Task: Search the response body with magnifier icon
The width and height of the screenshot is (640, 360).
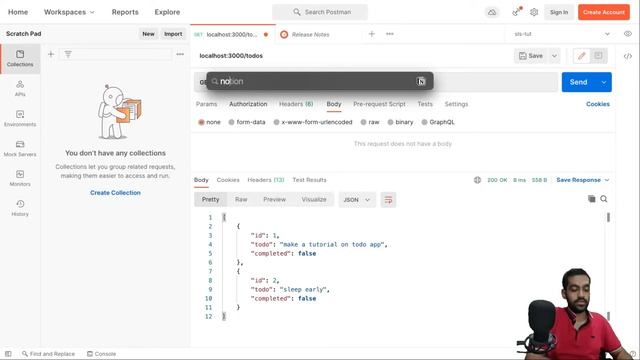Action: coord(604,199)
